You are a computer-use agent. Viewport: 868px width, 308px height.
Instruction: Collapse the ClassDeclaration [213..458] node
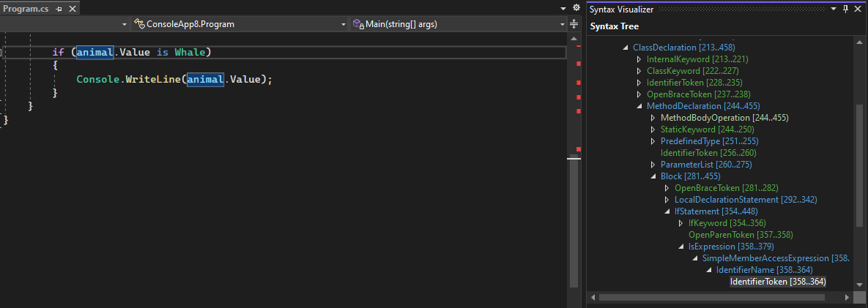pyautogui.click(x=626, y=48)
